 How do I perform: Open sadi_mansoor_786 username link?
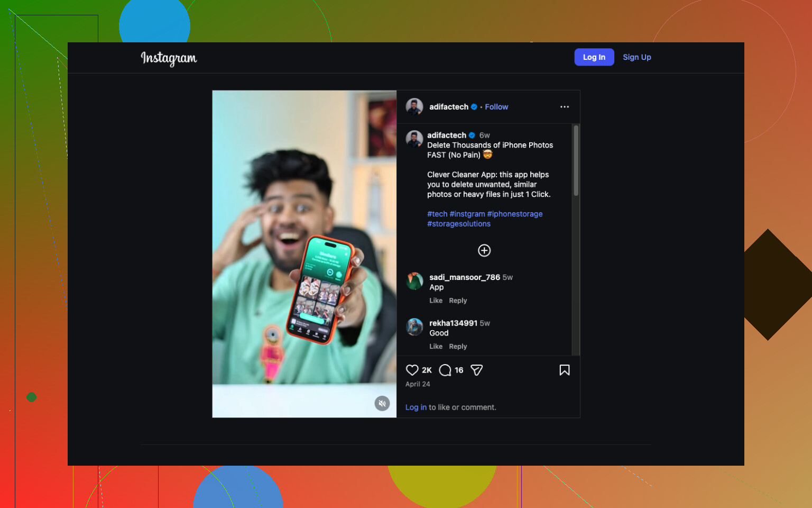pos(465,277)
